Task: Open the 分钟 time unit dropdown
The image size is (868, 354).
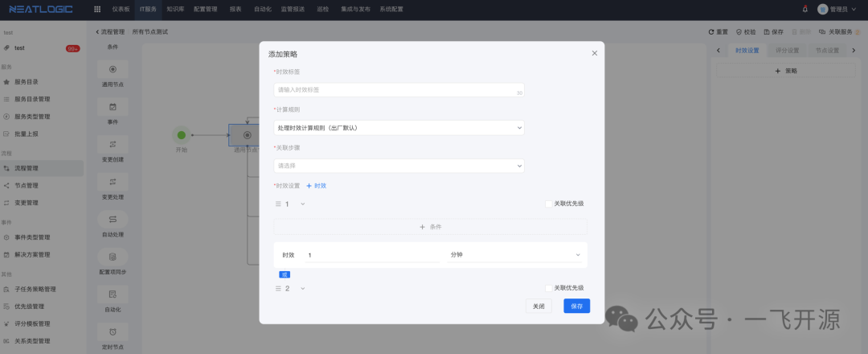Action: point(515,255)
